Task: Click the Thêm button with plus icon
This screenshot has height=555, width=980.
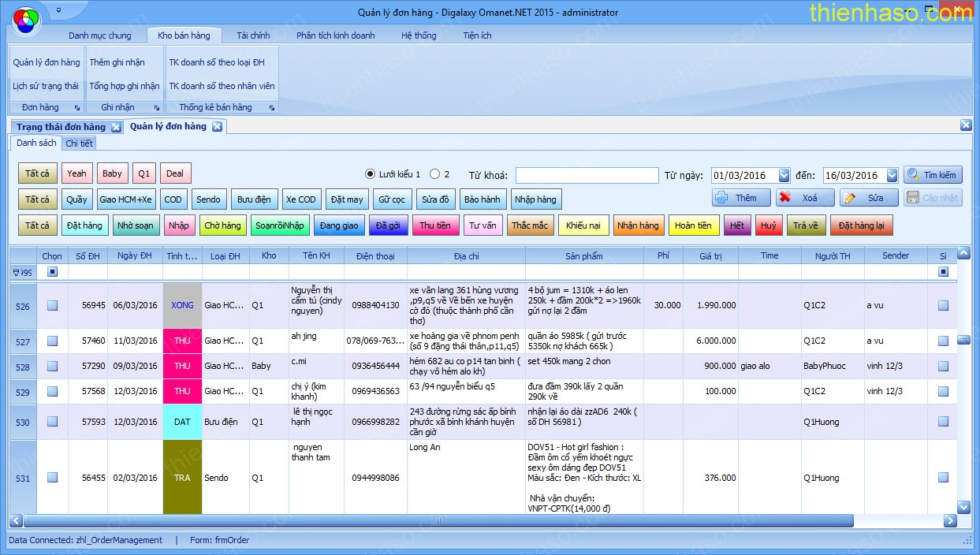Action: (x=739, y=198)
